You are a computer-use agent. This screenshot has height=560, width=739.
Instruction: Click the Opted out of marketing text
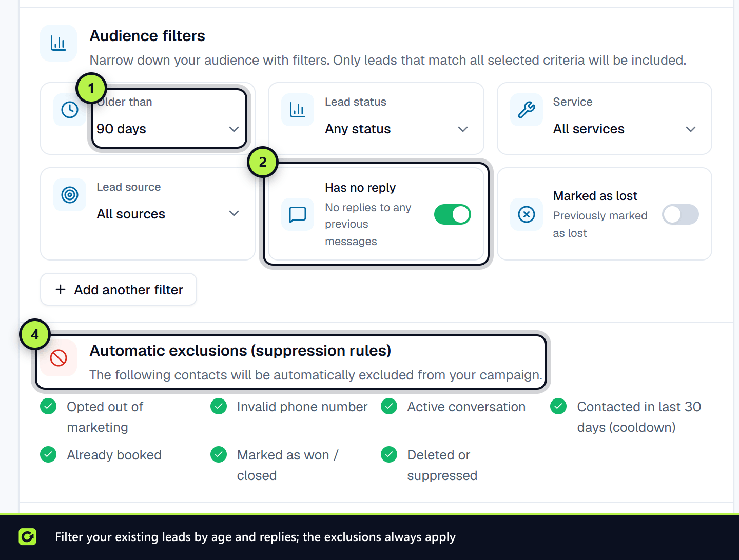click(105, 417)
